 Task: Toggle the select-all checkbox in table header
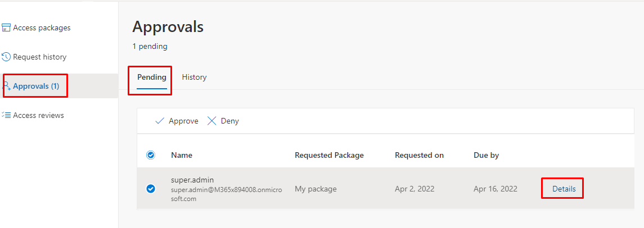(x=151, y=155)
